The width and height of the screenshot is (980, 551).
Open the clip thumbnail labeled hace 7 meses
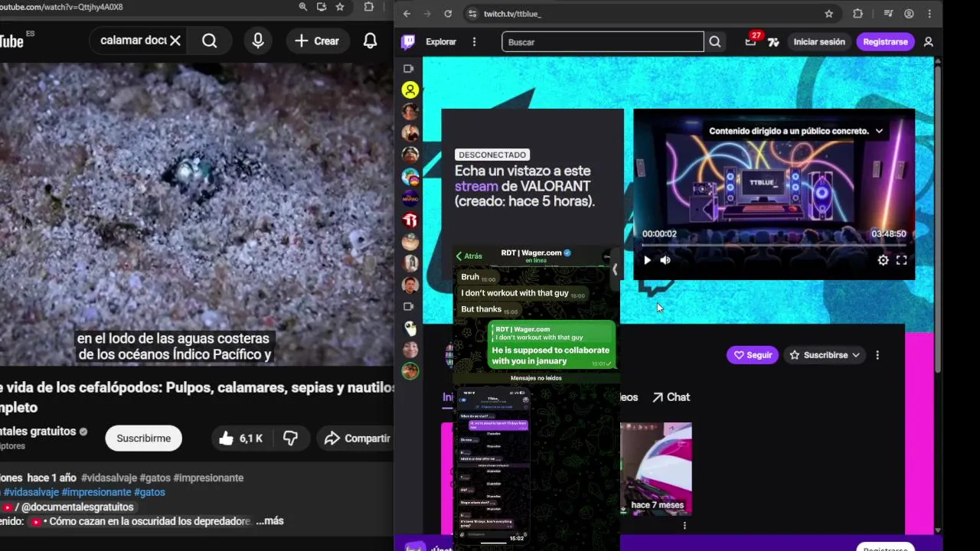point(656,468)
